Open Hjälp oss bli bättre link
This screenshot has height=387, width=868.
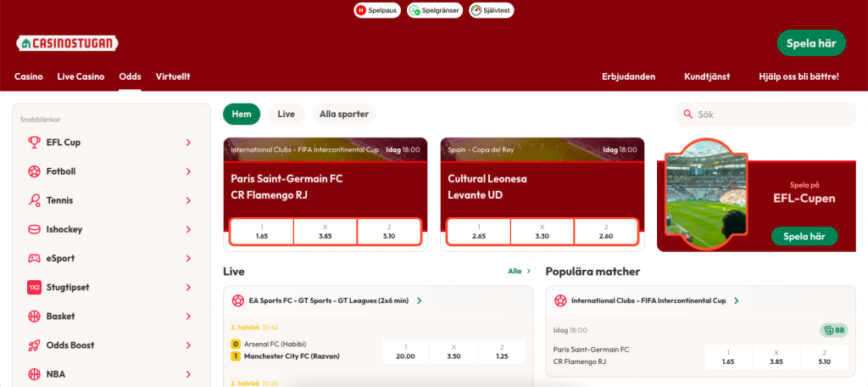pyautogui.click(x=798, y=76)
